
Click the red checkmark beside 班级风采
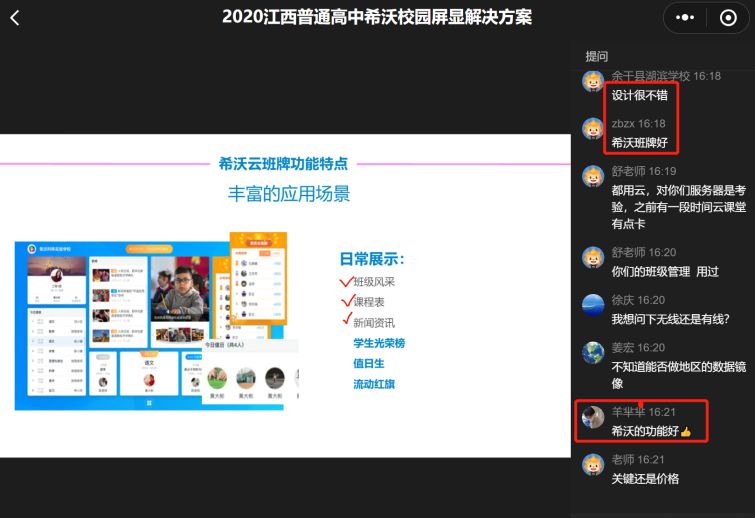click(x=347, y=282)
